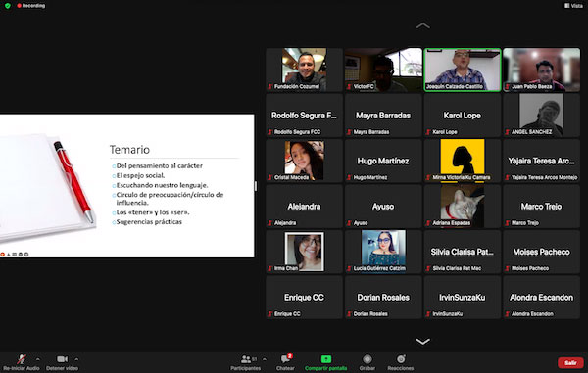Select the Juan Pablo Baeza video tile
This screenshot has height=373, width=588.
pyautogui.click(x=542, y=70)
